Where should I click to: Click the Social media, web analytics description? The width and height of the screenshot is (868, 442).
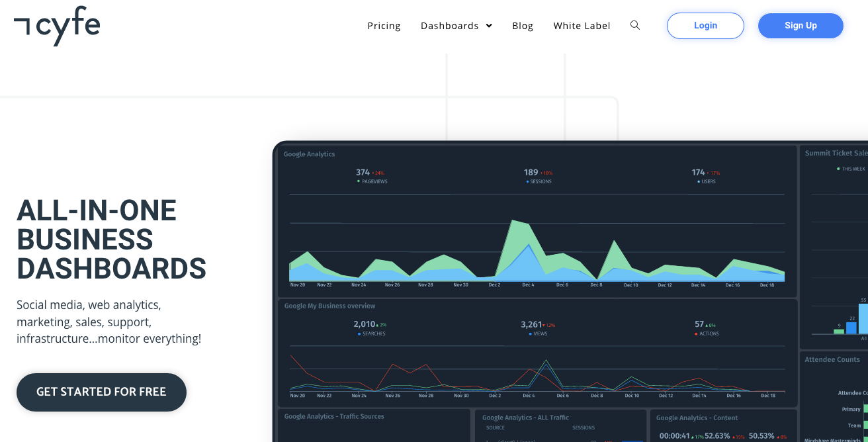coord(109,322)
